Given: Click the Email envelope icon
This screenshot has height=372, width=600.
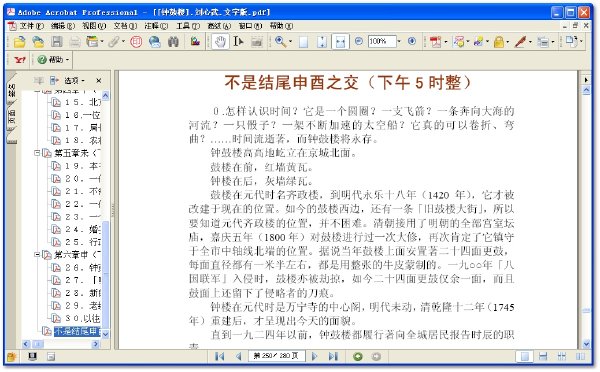Looking at the screenshot, I should click(155, 41).
